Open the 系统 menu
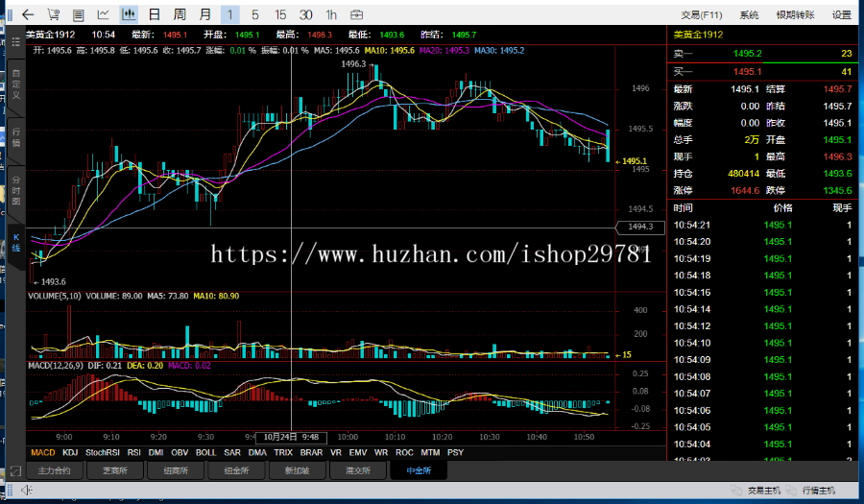This screenshot has height=504, width=864. 750,14
